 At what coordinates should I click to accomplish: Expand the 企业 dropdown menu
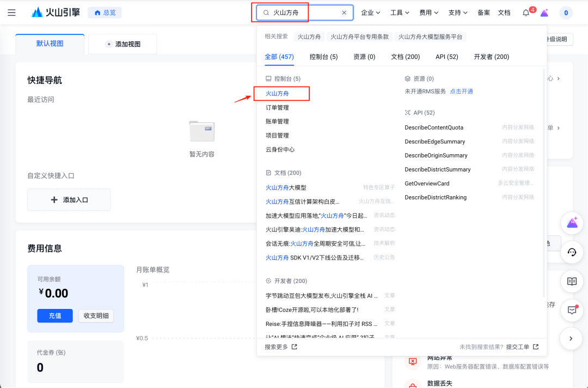(371, 13)
